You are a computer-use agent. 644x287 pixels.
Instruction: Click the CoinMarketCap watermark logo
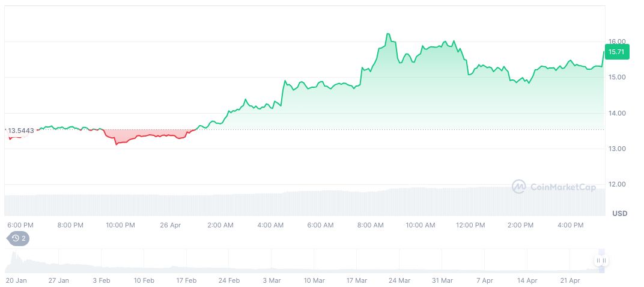click(x=553, y=187)
